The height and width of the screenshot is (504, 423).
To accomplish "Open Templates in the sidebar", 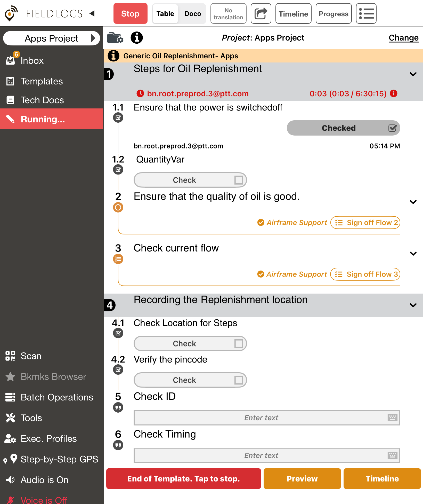I will tap(42, 81).
